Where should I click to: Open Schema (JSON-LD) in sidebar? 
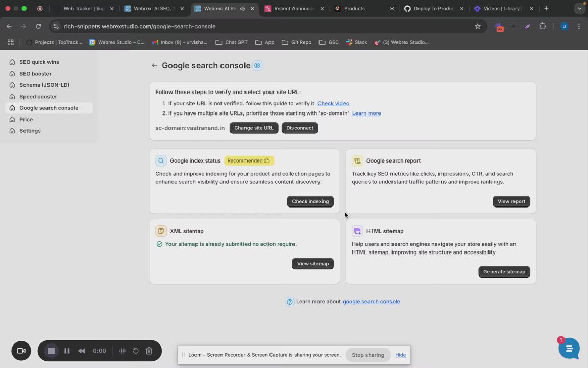tap(49, 85)
